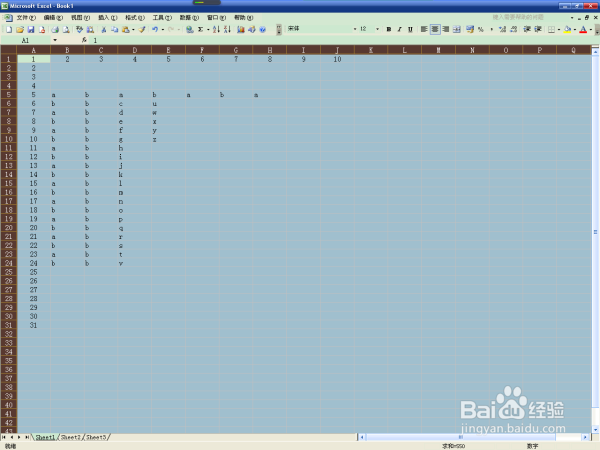Click the New workbook icon
The width and height of the screenshot is (600, 450).
pyautogui.click(x=9, y=29)
